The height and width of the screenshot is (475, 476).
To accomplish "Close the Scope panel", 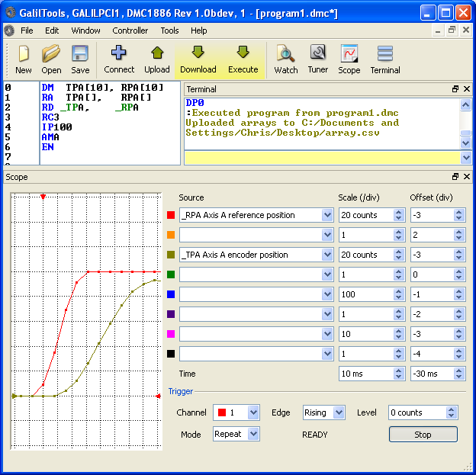I will 466,177.
